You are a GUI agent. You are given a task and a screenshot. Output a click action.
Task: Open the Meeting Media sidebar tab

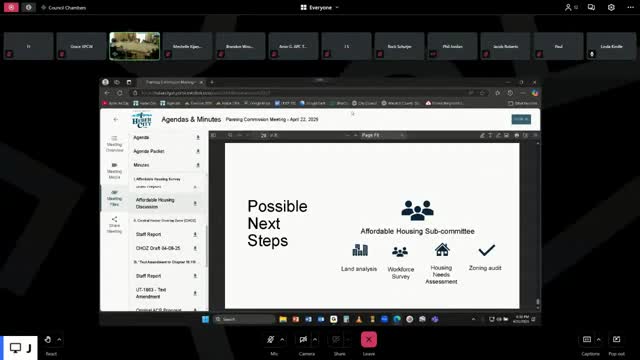[x=114, y=171]
